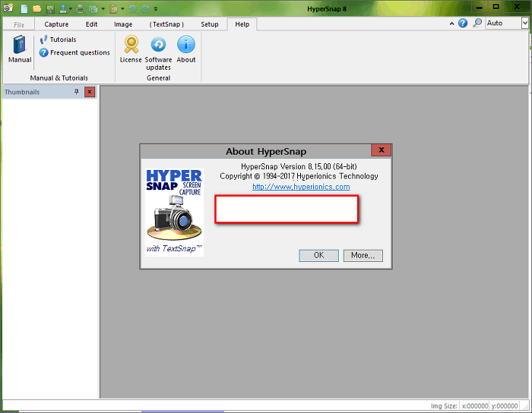Click the 'Thumbnails' panel title
Image resolution: width=532 pixels, height=413 pixels.
click(22, 92)
